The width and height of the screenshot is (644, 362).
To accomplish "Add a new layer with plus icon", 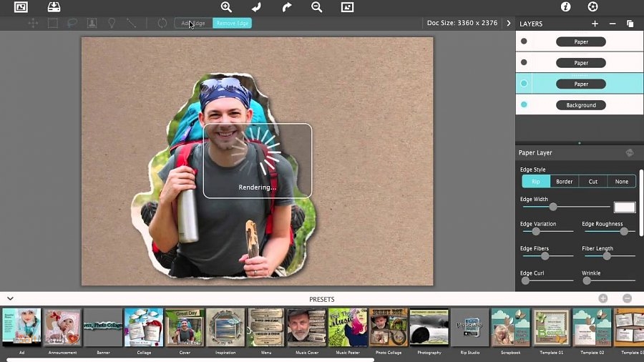I will [x=595, y=24].
